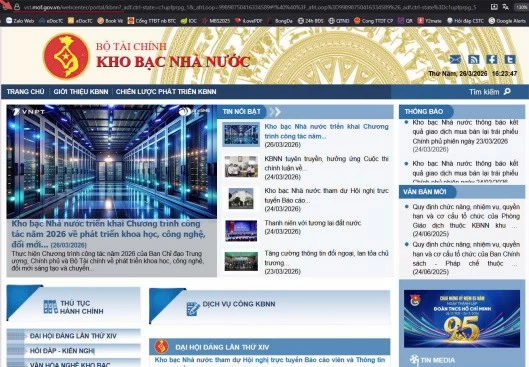Open news link Thanh niên với tương lai đất nước

pos(312,223)
